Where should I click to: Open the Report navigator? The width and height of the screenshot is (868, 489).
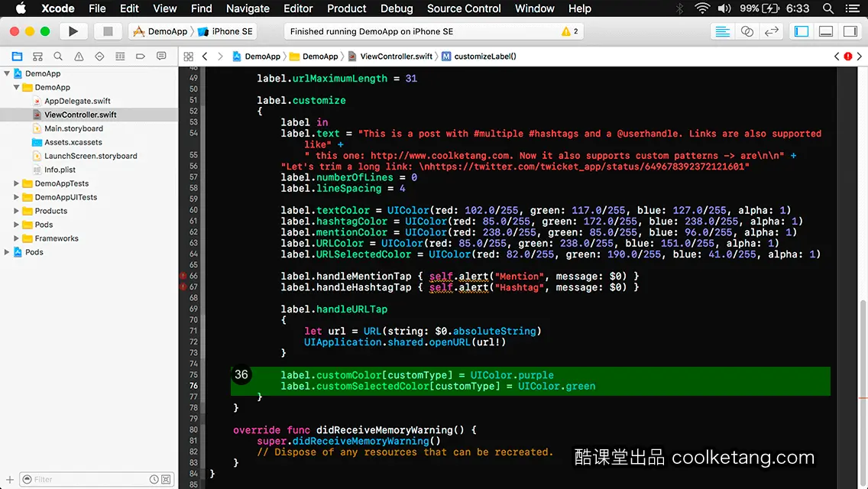161,57
